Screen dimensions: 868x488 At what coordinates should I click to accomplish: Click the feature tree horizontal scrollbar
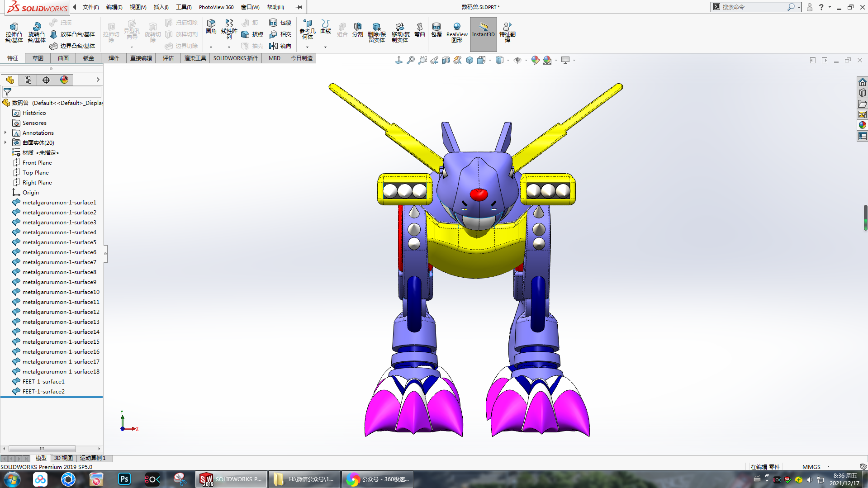tap(42, 449)
